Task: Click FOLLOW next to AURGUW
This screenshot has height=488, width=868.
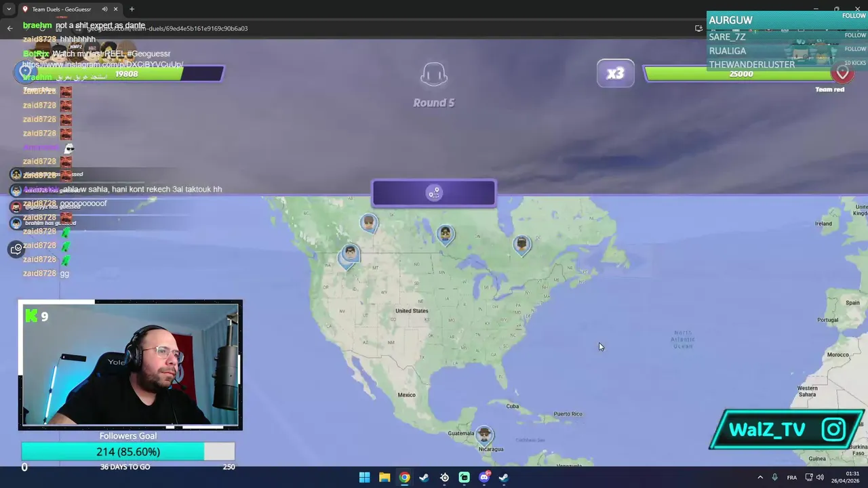Action: [854, 16]
